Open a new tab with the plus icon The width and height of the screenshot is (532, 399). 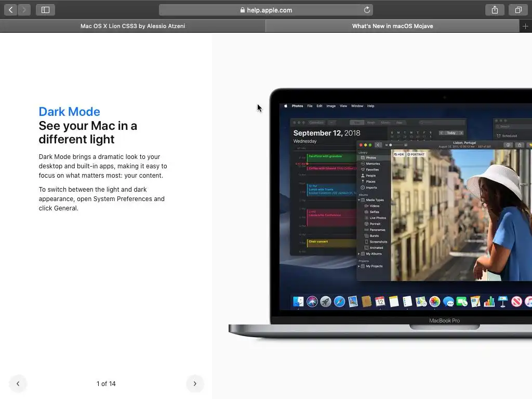pyautogui.click(x=525, y=26)
